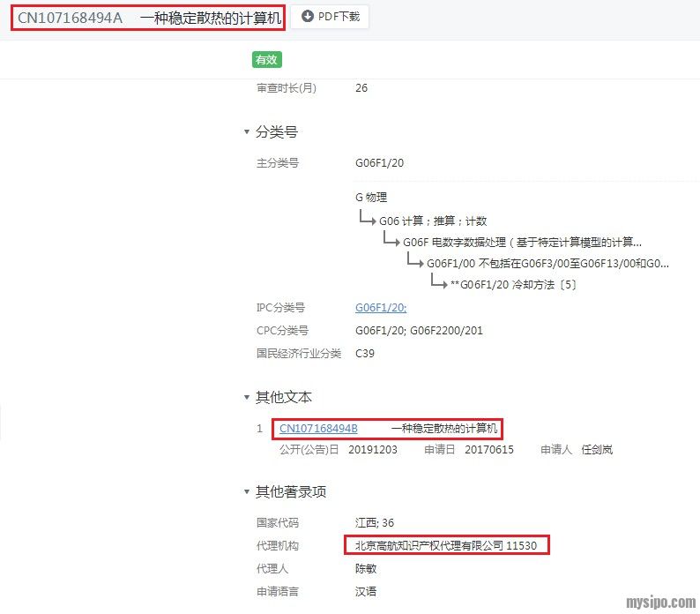Click the C39 国民经济行业分类 value
700x614 pixels.
point(365,354)
